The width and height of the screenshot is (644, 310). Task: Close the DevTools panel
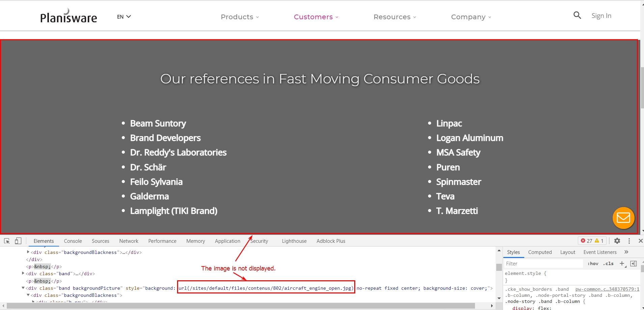pos(640,241)
